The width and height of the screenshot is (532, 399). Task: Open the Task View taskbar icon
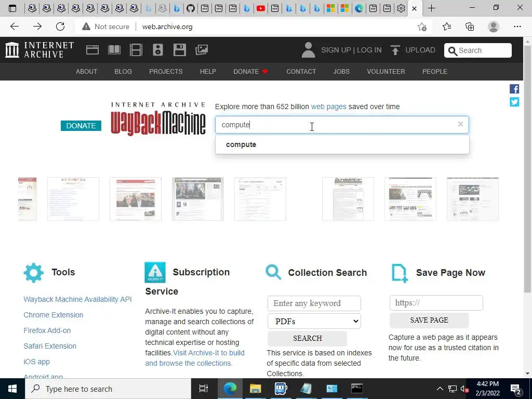click(x=203, y=389)
